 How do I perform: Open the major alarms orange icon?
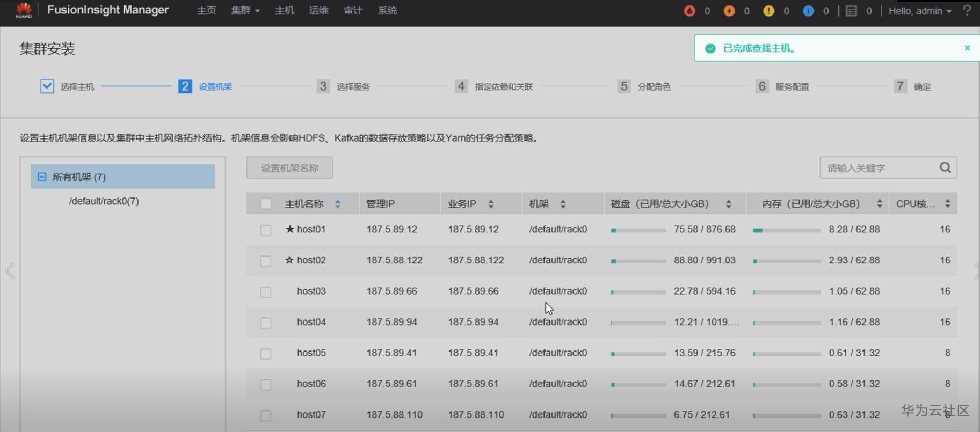729,11
